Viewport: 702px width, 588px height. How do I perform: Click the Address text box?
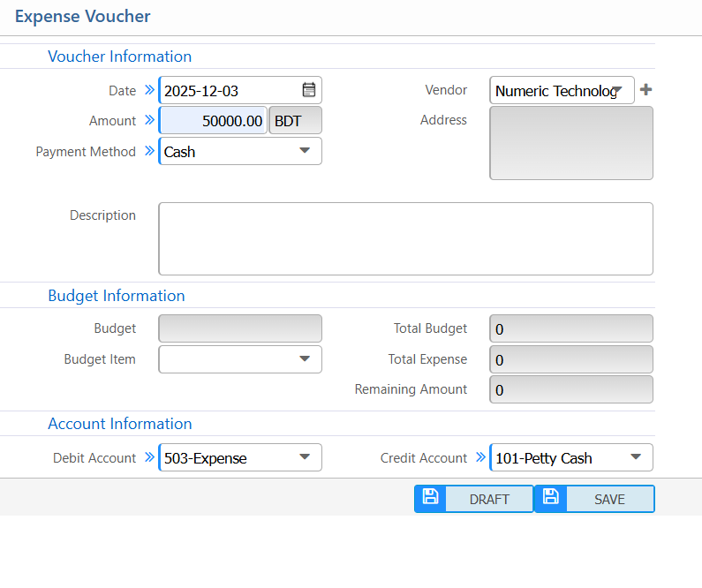[571, 143]
